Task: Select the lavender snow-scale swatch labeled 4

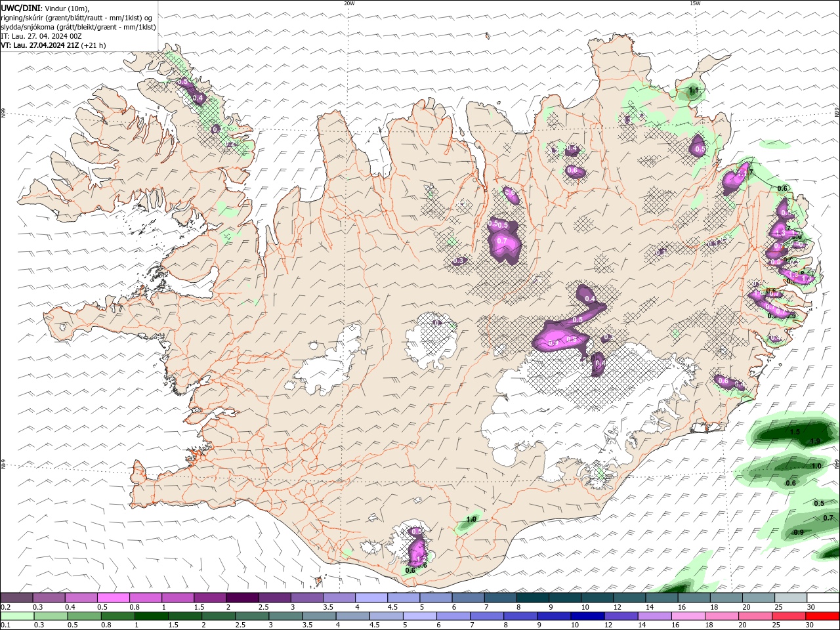Action: pyautogui.click(x=371, y=598)
